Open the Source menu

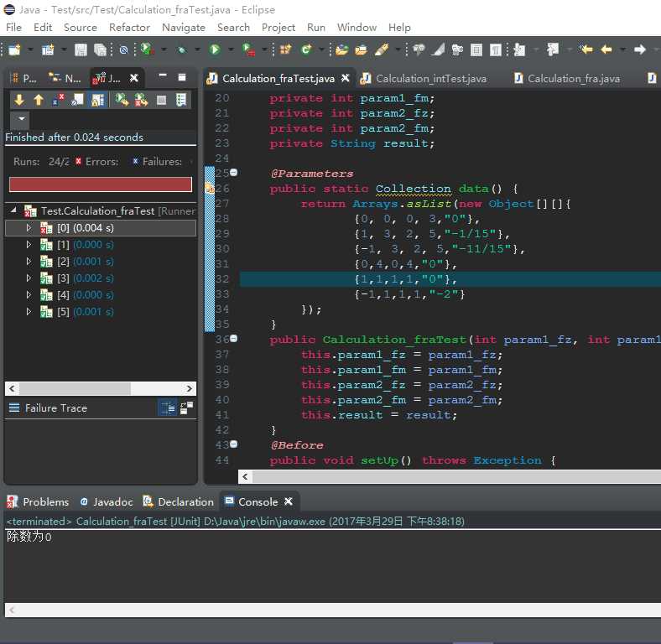(x=80, y=28)
